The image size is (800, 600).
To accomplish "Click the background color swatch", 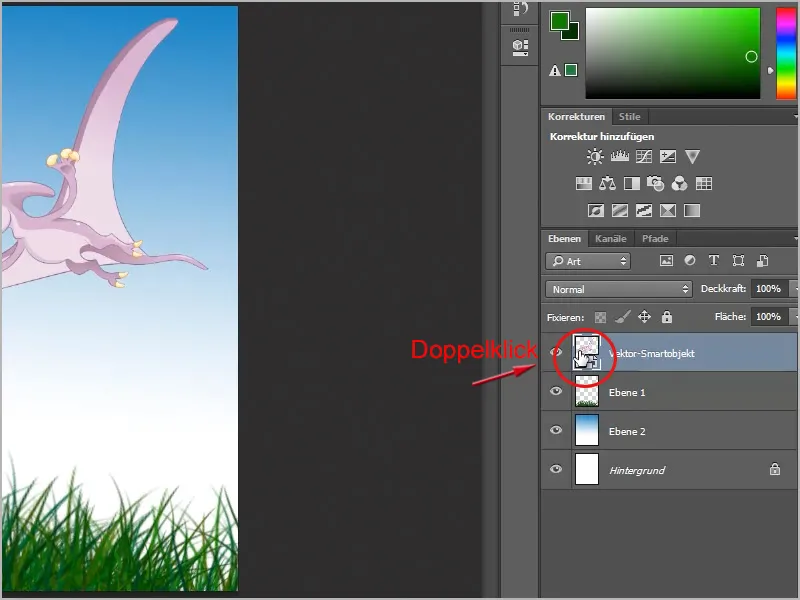I will 572,33.
